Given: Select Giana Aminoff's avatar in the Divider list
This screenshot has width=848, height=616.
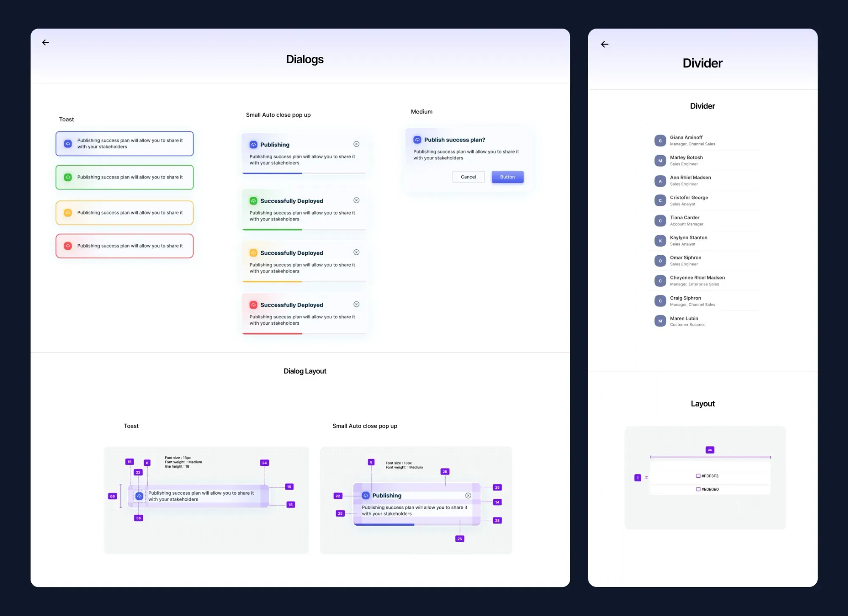Looking at the screenshot, I should tap(660, 140).
